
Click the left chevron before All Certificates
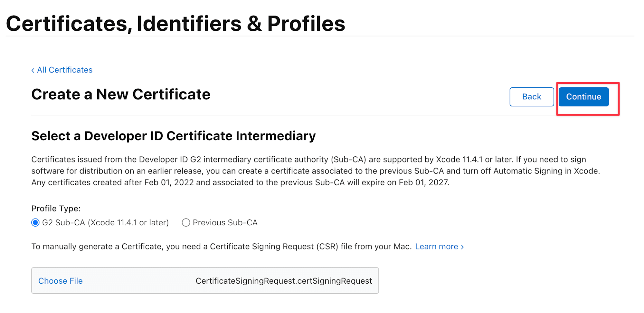coord(33,70)
